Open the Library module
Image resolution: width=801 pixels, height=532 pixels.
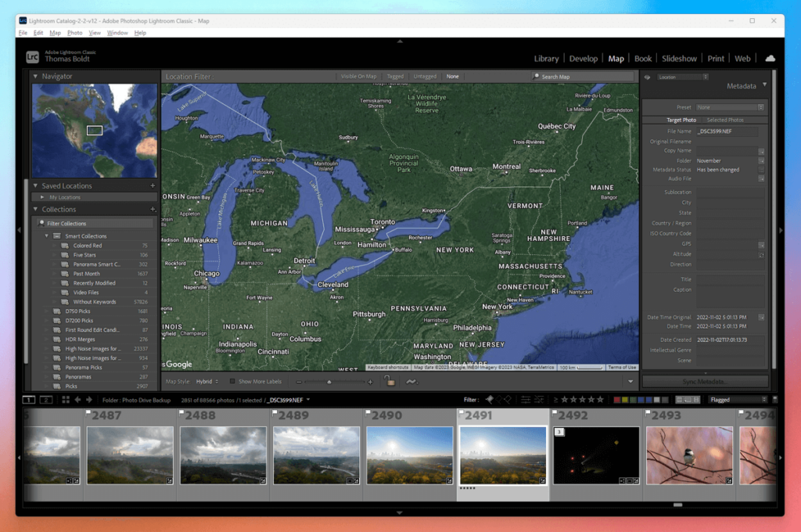click(546, 59)
